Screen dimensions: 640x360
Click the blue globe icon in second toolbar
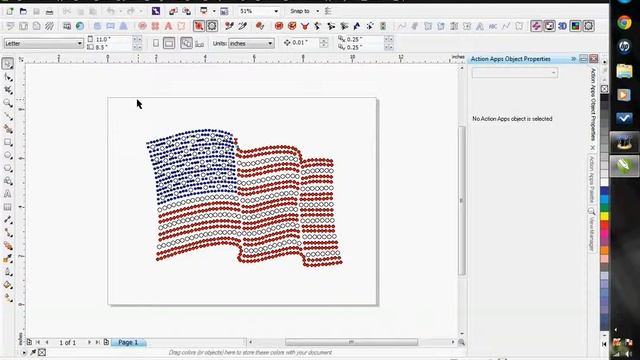click(80, 26)
